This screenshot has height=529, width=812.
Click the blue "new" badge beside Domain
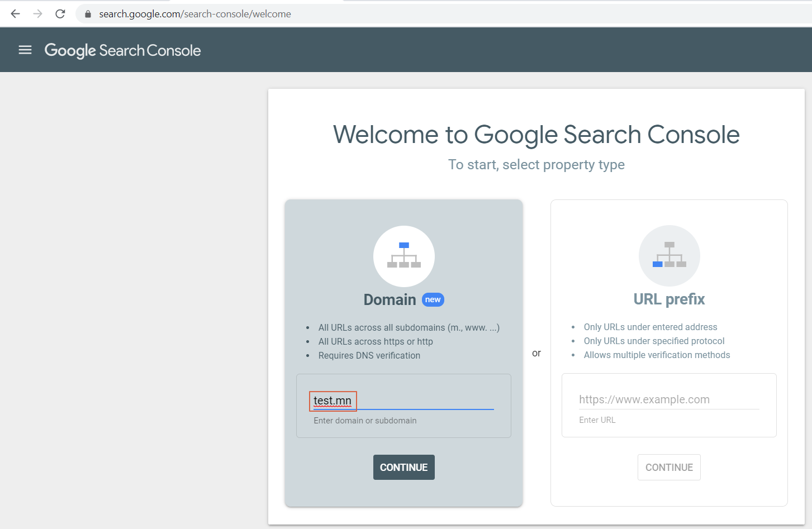[x=433, y=300]
